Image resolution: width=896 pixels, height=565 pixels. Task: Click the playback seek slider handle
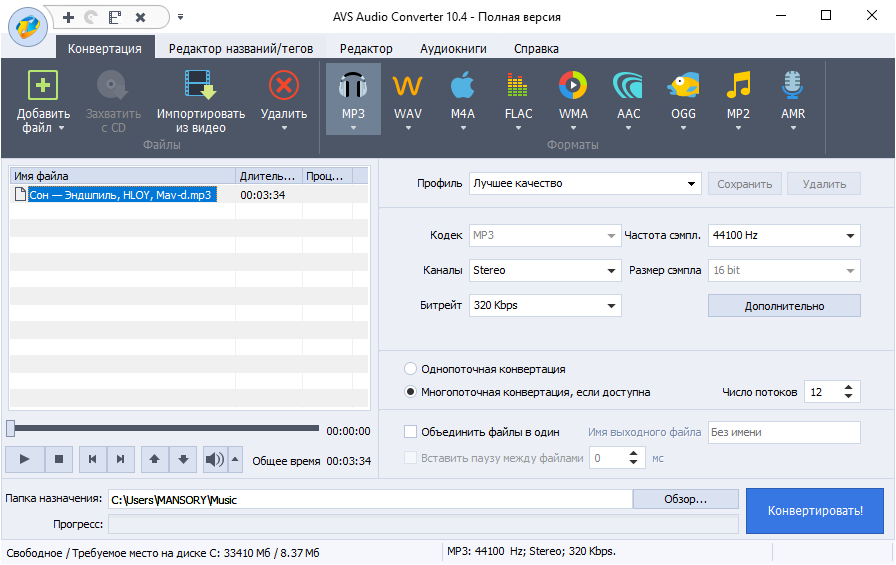point(10,428)
